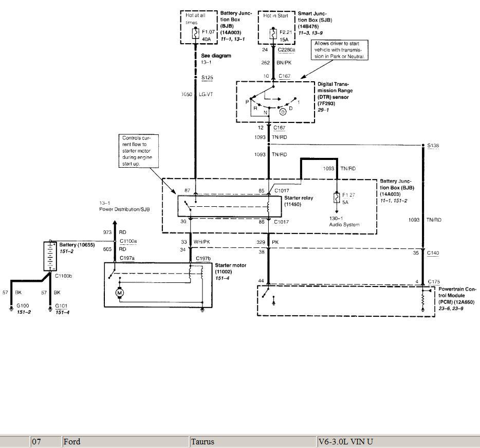Click the F2.21 15A fuse symbol

272,33
